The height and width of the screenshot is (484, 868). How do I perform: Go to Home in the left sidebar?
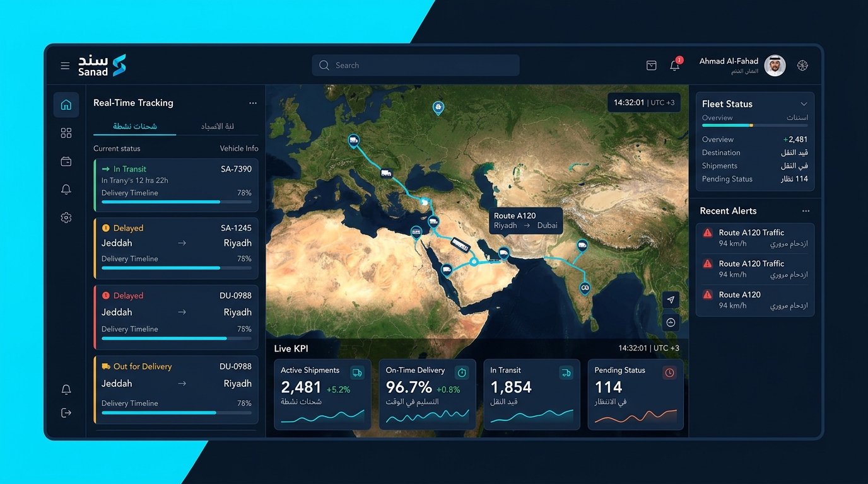coord(66,105)
